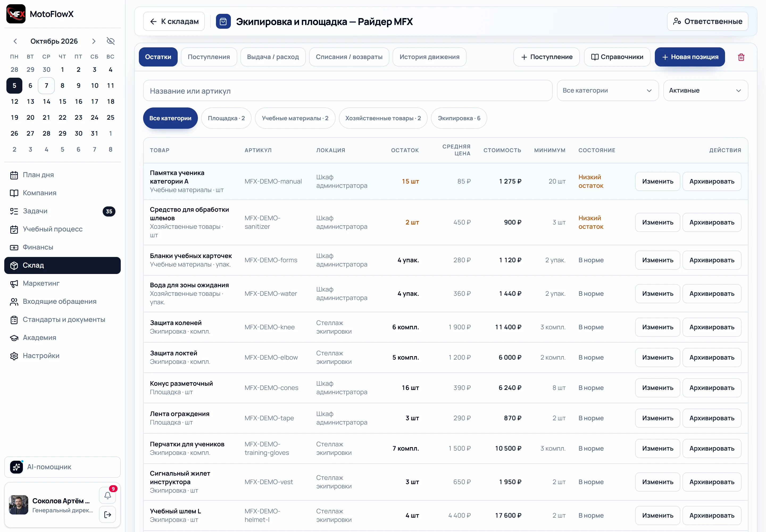The width and height of the screenshot is (766, 532).
Task: Open the Активные status dropdown
Action: pyautogui.click(x=706, y=90)
